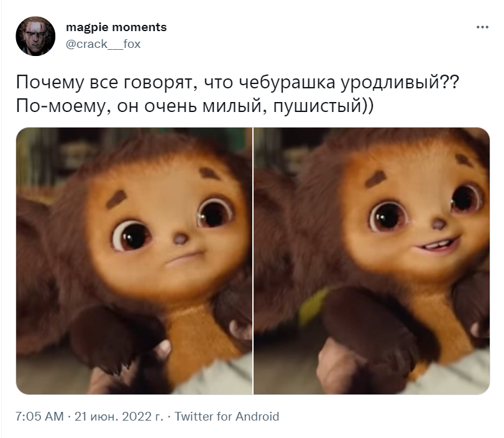Click the date 21 июн. 2022 г.
Image resolution: width=504 pixels, height=438 pixels.
click(x=119, y=416)
